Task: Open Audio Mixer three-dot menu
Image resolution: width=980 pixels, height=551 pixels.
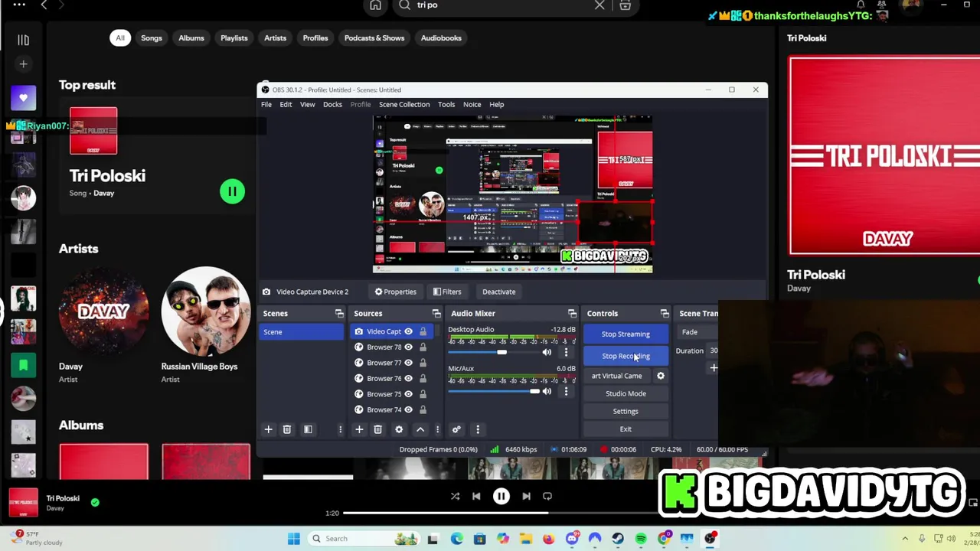Action: [x=478, y=429]
